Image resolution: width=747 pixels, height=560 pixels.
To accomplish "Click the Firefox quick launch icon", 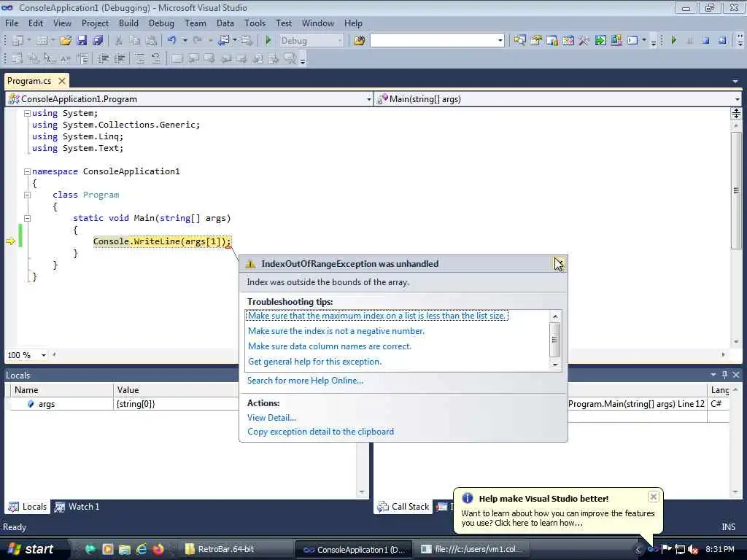I will (x=158, y=549).
